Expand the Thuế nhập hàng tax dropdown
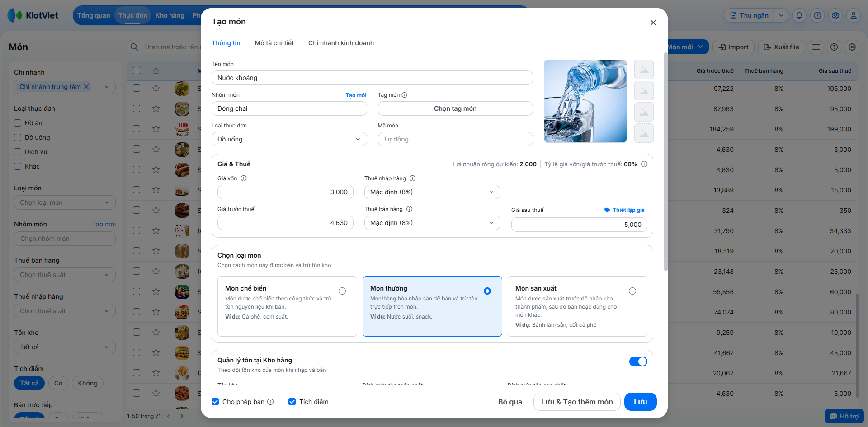868x427 pixels. point(432,192)
